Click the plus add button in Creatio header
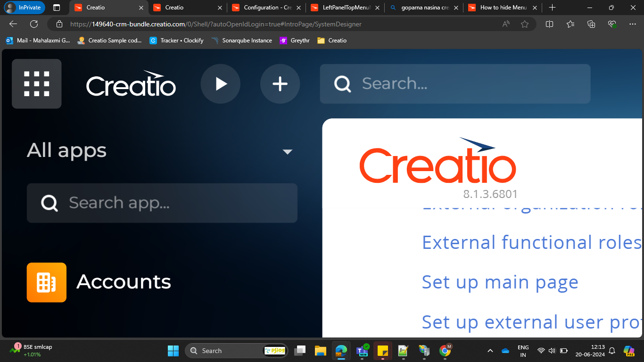The width and height of the screenshot is (644, 362). (x=280, y=84)
